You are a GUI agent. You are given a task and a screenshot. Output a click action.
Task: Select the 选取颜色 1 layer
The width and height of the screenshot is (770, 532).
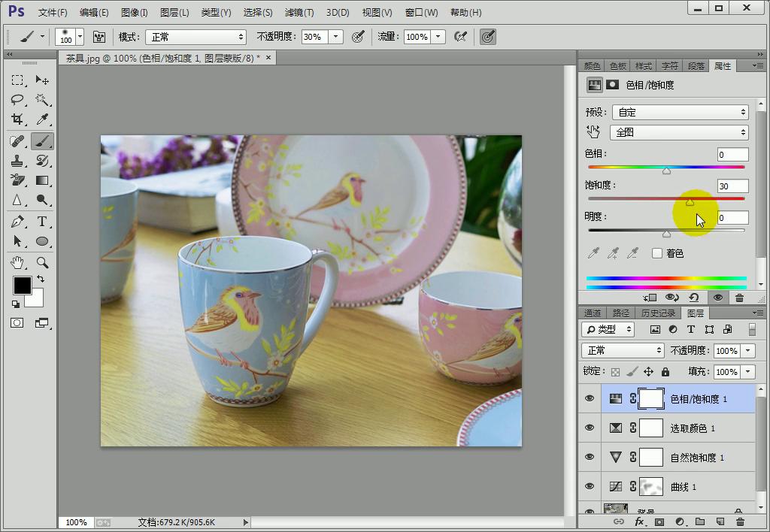692,428
